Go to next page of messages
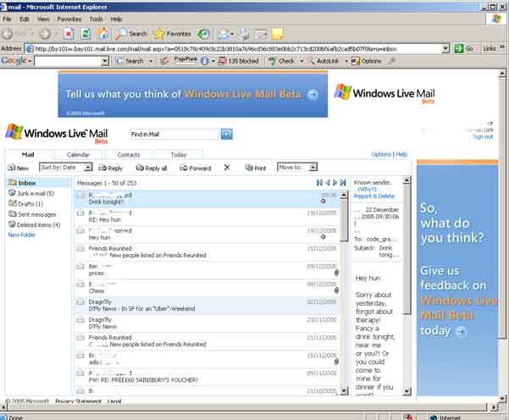Image resolution: width=509 pixels, height=420 pixels. [x=335, y=183]
